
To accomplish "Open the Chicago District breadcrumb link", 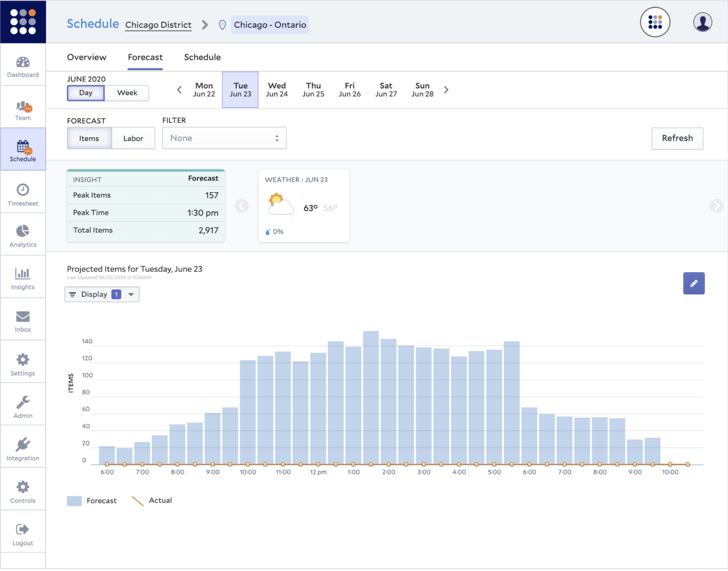I will pyautogui.click(x=158, y=25).
